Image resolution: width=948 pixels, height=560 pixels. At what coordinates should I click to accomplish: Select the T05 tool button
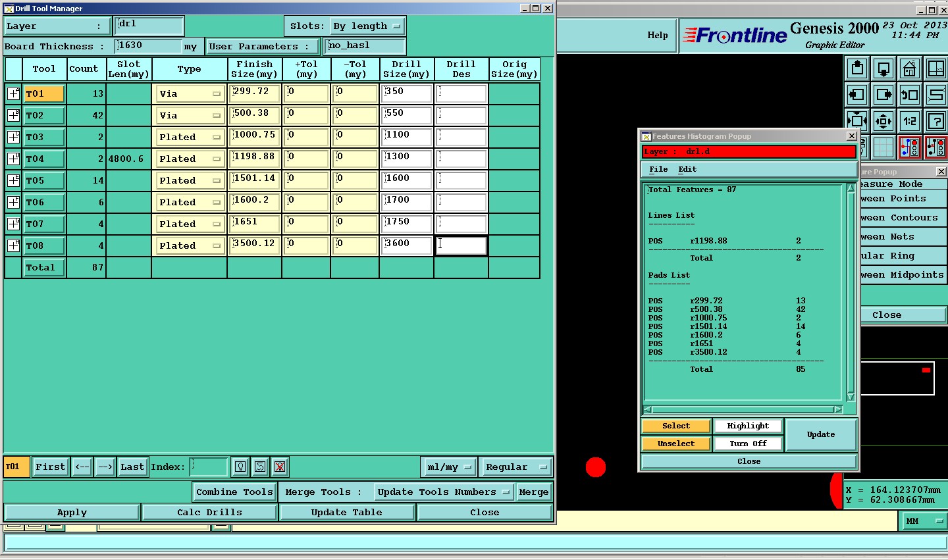pos(44,180)
